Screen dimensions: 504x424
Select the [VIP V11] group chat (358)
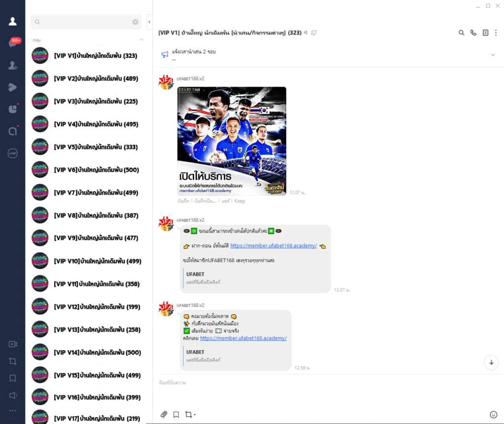coord(88,284)
